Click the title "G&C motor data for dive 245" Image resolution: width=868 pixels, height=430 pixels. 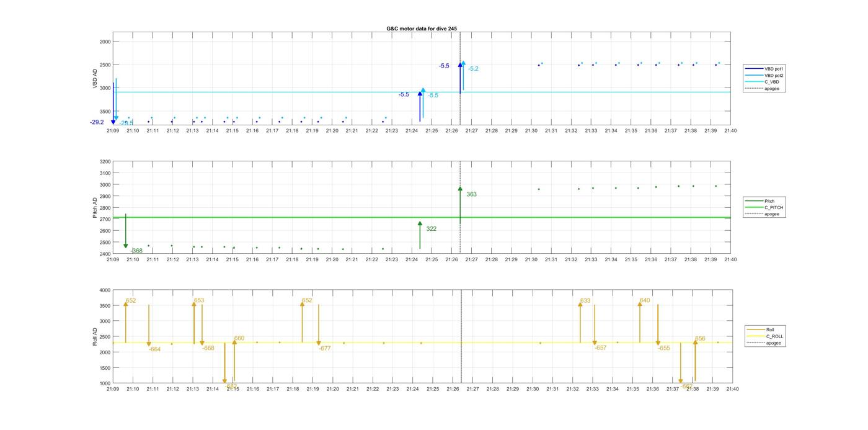point(422,29)
